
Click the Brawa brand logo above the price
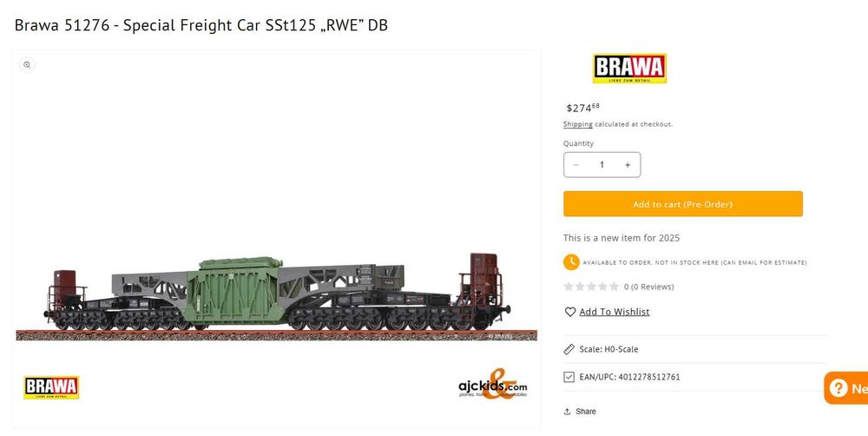[x=629, y=69]
